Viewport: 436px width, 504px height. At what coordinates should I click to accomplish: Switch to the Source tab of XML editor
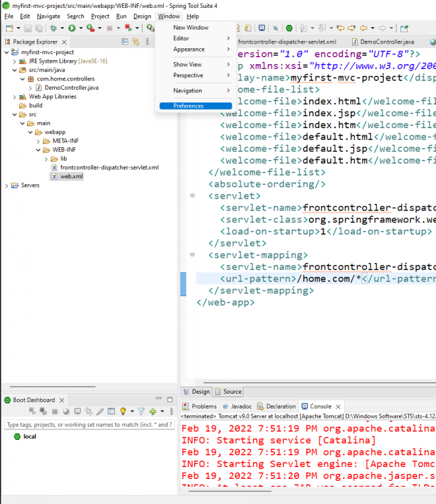[x=229, y=392]
